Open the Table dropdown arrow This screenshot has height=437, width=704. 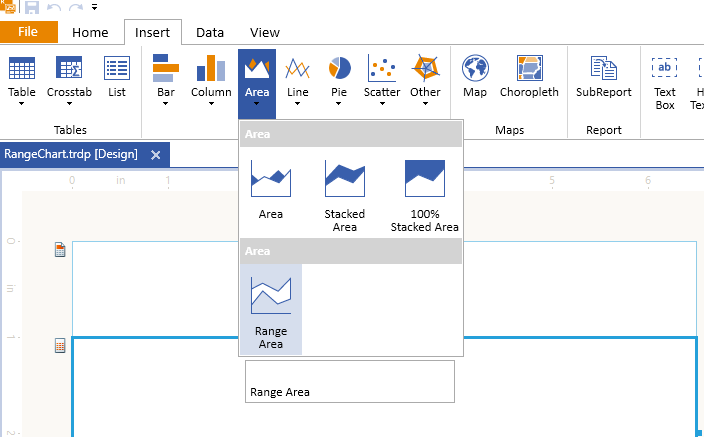[x=21, y=104]
